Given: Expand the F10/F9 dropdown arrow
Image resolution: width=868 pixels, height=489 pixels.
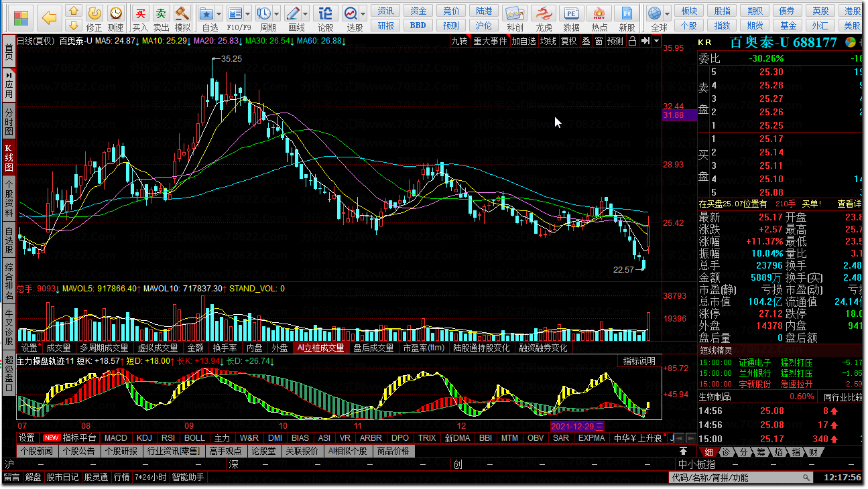Looking at the screenshot, I should pyautogui.click(x=247, y=13).
